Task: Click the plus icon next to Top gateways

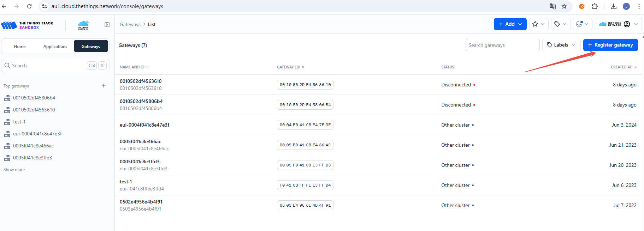Action: [x=104, y=86]
